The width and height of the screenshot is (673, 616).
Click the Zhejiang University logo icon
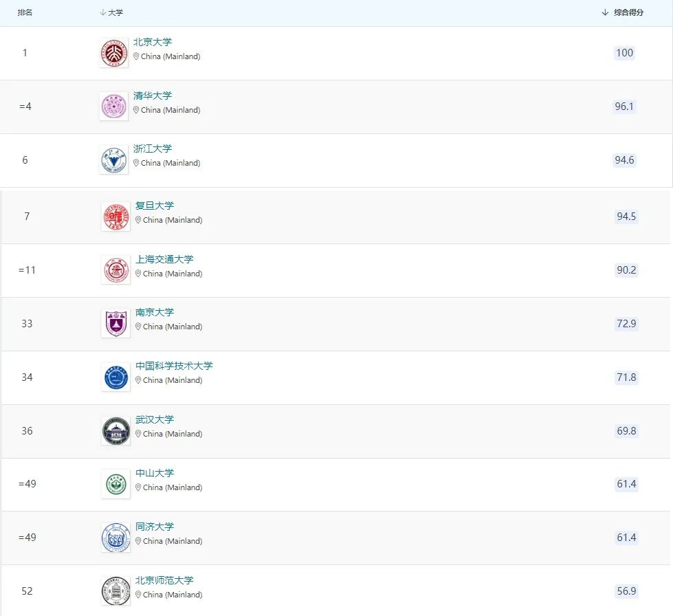pyautogui.click(x=113, y=160)
